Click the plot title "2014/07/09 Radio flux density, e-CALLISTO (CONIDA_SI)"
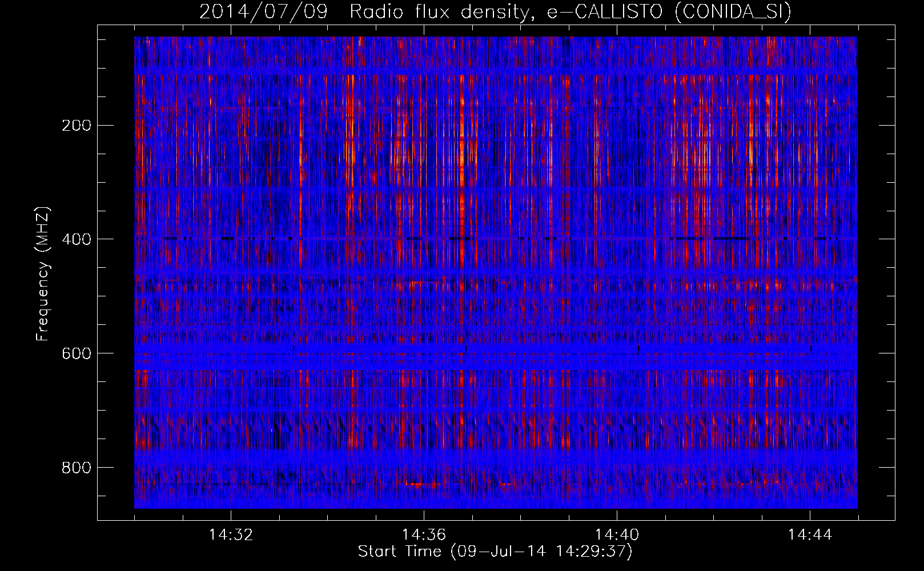The image size is (924, 571). pos(495,11)
